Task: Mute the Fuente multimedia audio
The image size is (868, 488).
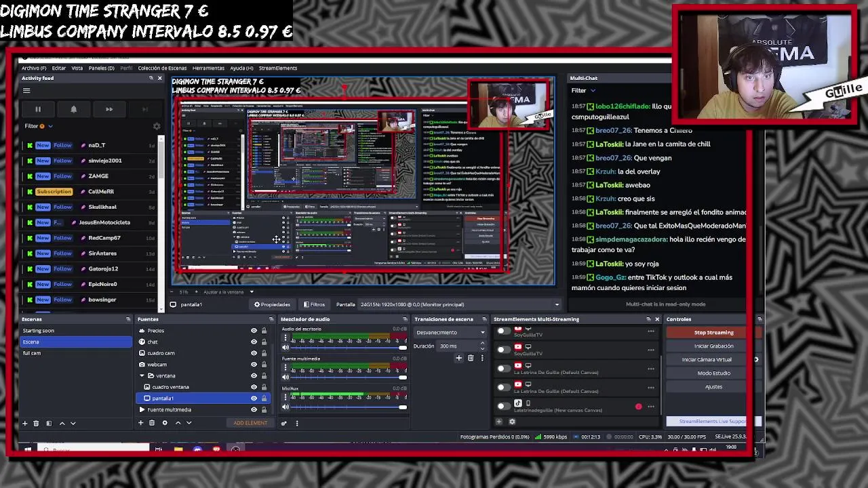Action: 285,378
